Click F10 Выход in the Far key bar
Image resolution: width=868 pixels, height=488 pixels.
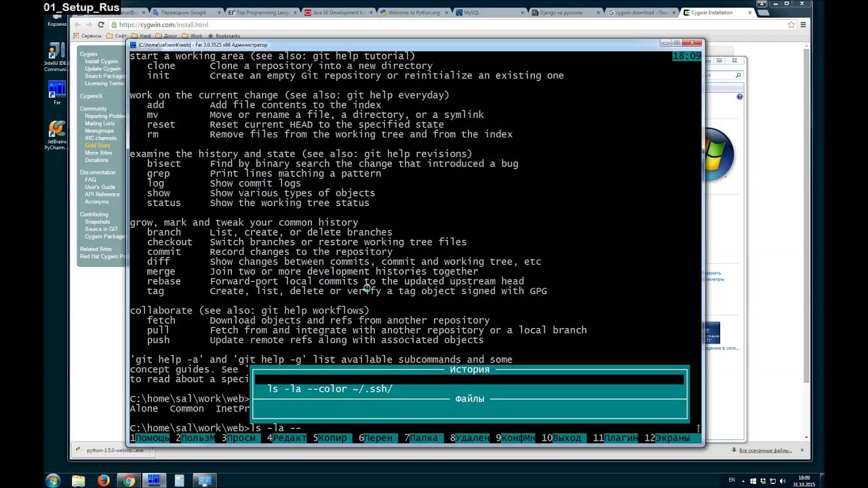coord(562,439)
